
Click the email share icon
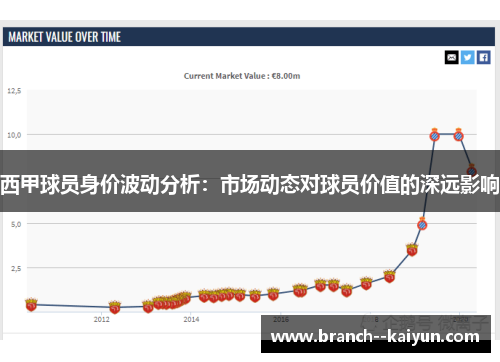pyautogui.click(x=451, y=57)
